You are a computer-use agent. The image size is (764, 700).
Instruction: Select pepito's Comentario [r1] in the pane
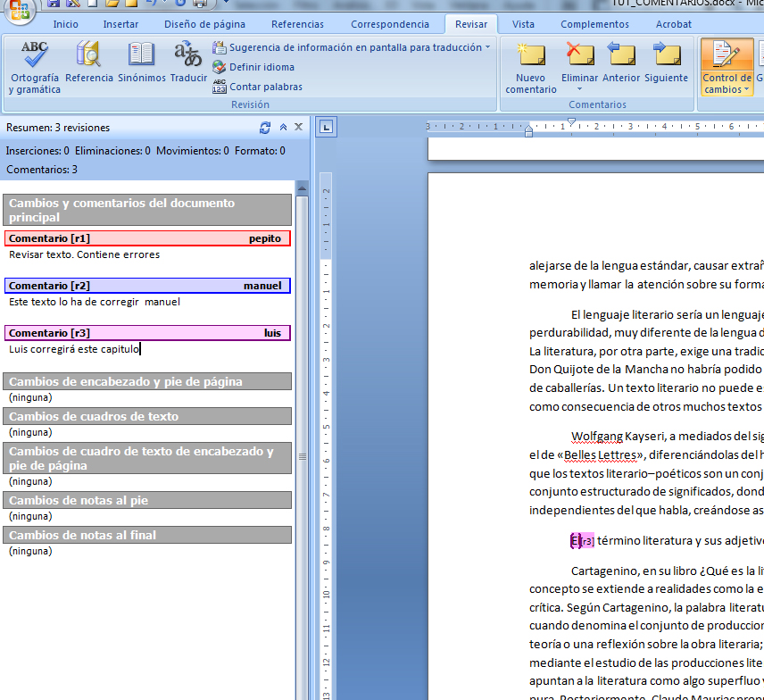point(147,237)
